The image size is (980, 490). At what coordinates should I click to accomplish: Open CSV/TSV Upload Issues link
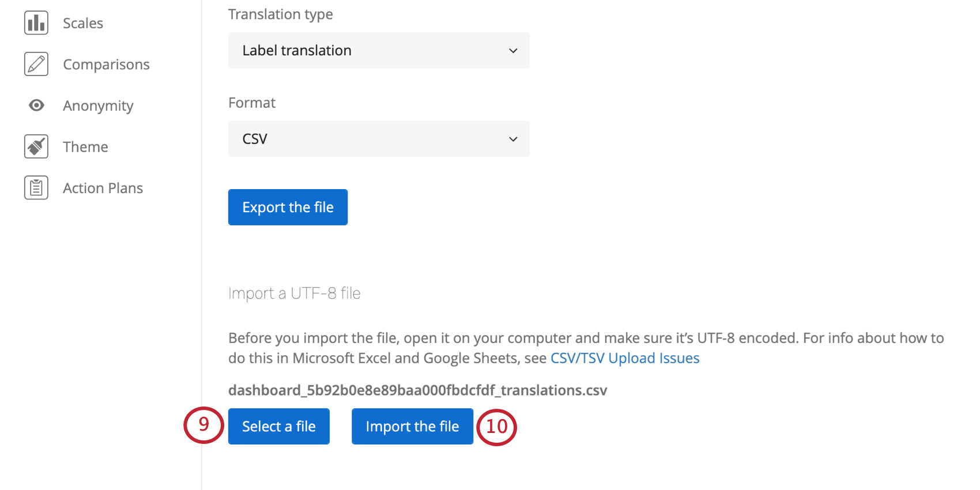click(625, 358)
